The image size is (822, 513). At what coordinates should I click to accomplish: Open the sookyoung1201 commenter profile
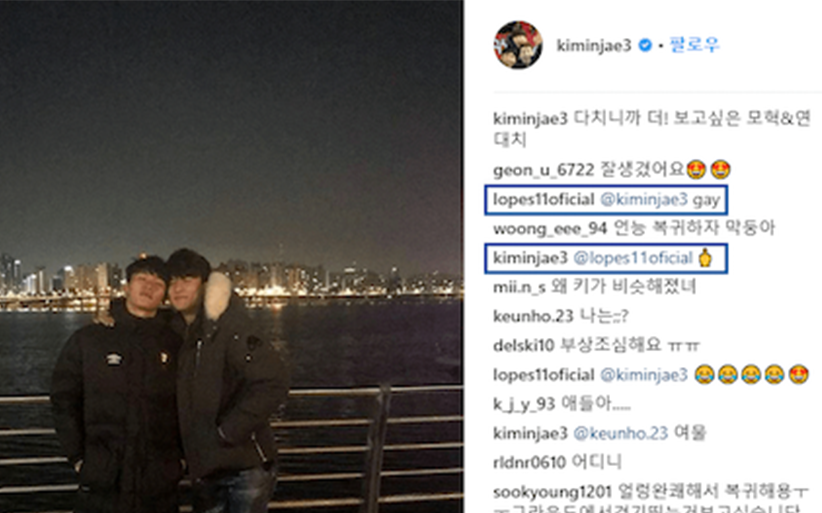552,492
